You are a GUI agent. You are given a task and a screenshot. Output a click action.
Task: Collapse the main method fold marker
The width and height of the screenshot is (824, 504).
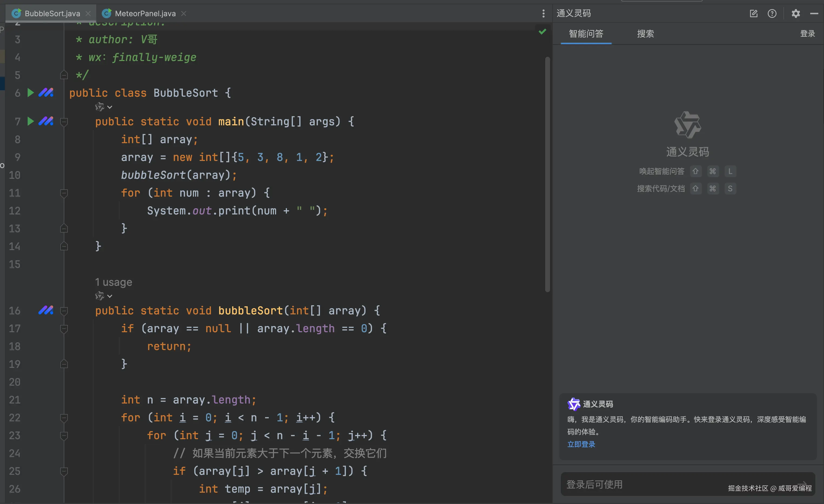[x=64, y=122]
